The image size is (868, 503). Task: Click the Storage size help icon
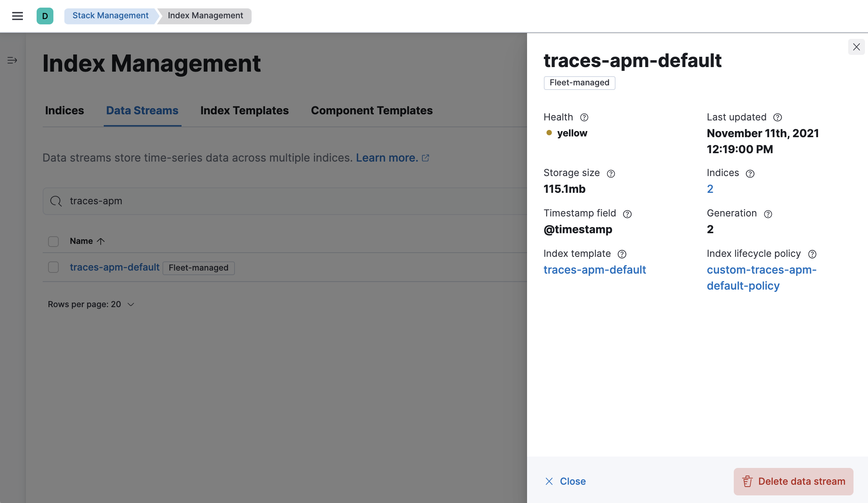611,174
